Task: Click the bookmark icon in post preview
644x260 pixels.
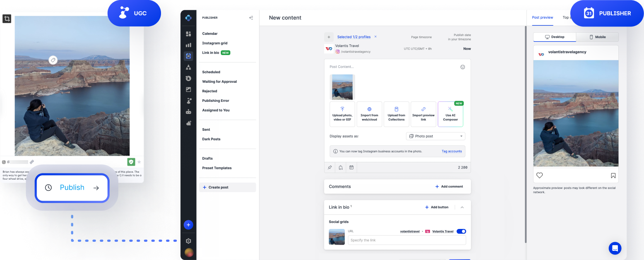Action: [613, 176]
